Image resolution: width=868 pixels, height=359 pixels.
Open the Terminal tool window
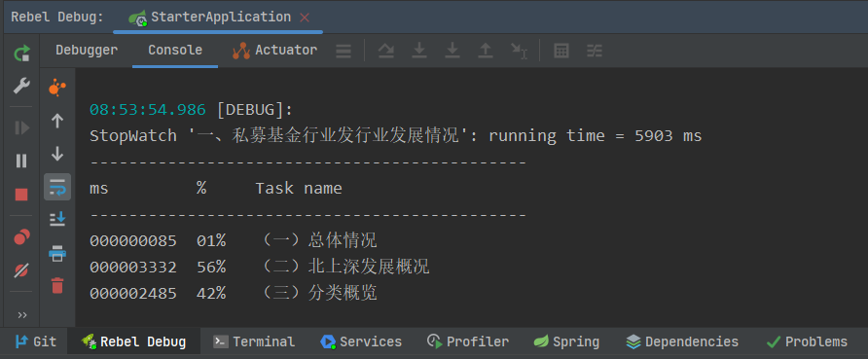point(254,341)
